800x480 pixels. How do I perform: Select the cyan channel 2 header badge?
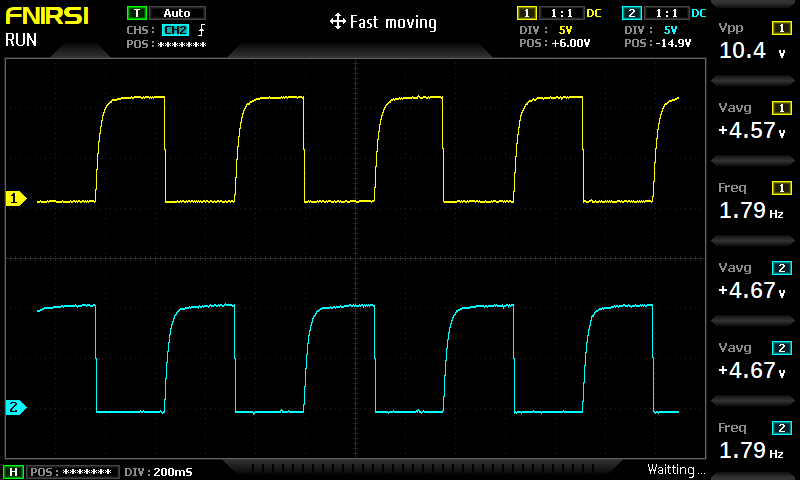click(632, 13)
